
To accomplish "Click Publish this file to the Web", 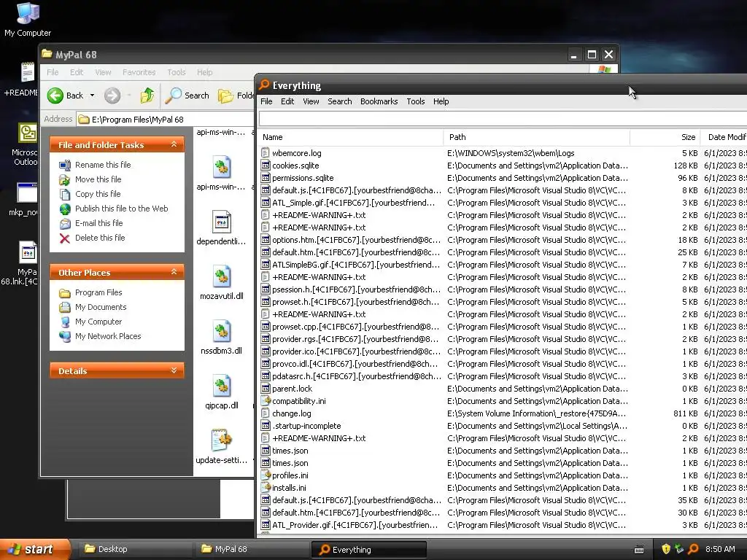I will pyautogui.click(x=122, y=209).
